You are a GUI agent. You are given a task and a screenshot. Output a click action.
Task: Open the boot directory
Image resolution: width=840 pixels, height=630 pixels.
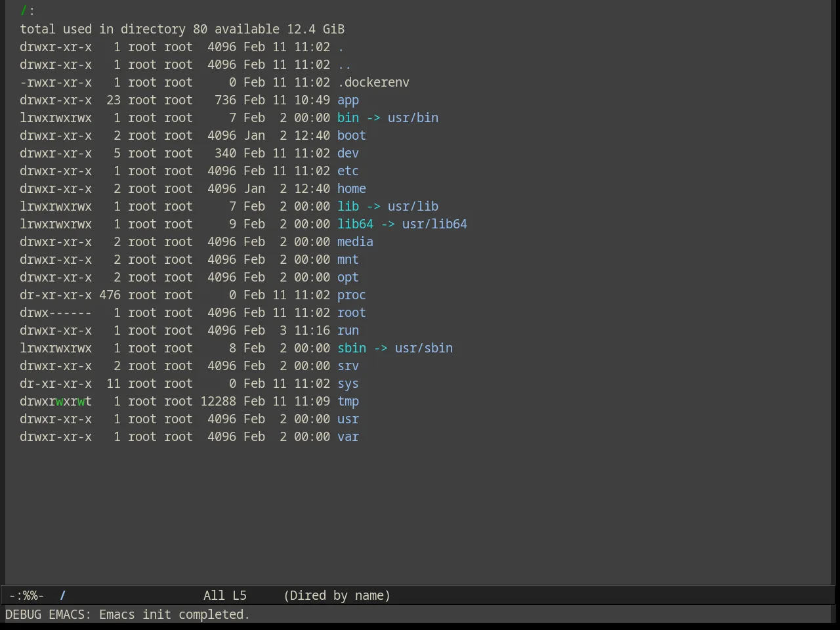pos(352,136)
